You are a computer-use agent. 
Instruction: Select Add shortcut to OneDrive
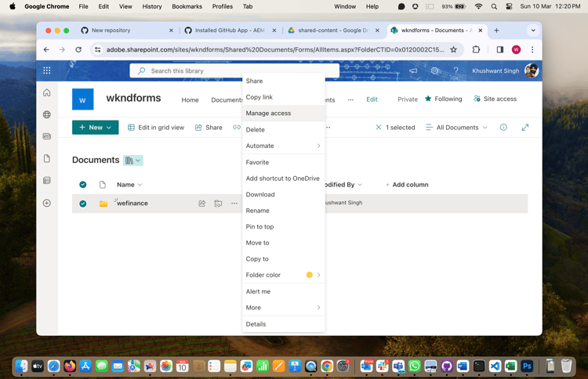click(x=284, y=179)
